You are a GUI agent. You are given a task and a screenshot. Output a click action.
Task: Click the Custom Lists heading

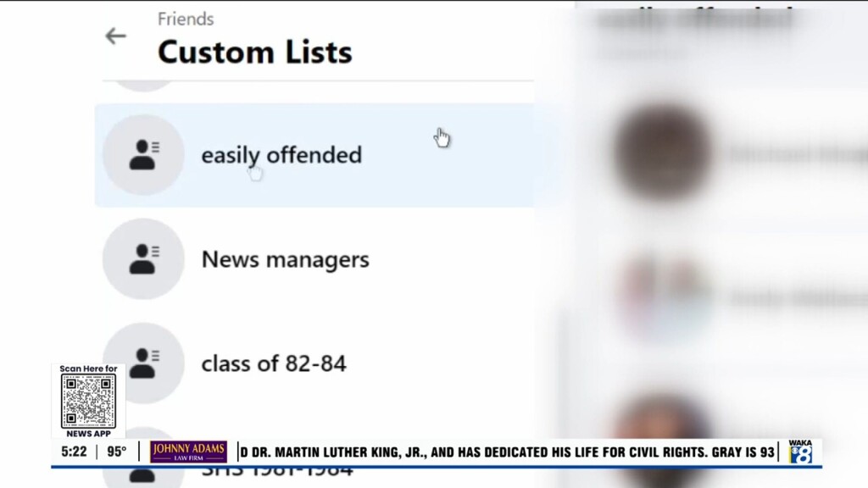point(254,53)
